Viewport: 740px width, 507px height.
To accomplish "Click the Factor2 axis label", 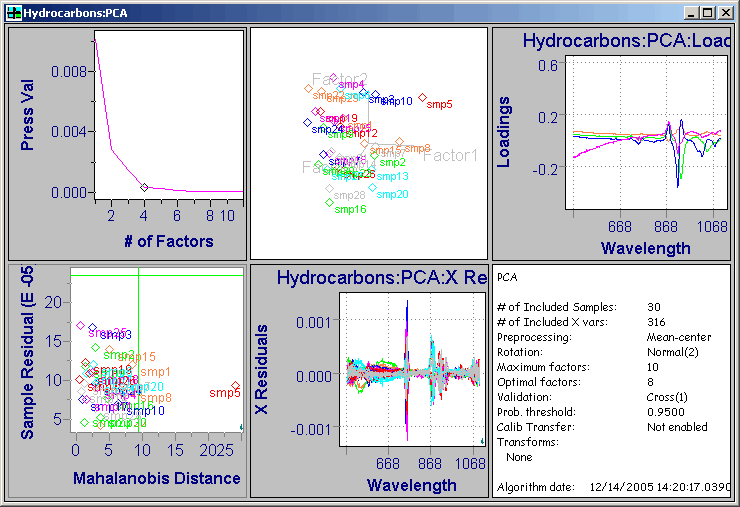I will click(340, 79).
